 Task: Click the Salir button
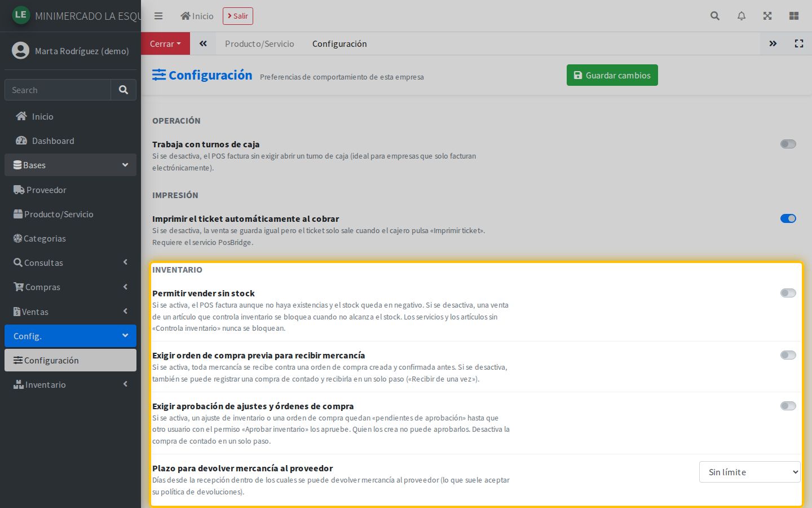click(x=238, y=16)
